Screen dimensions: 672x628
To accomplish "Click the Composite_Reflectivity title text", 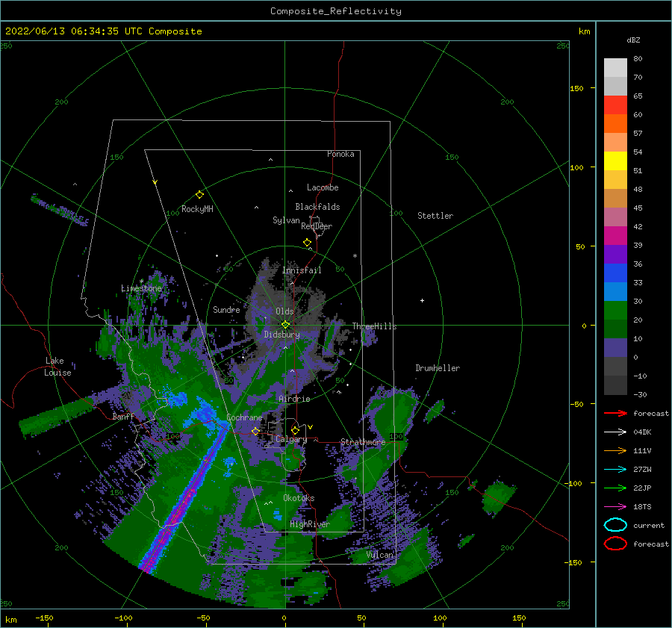I will 336,11.
